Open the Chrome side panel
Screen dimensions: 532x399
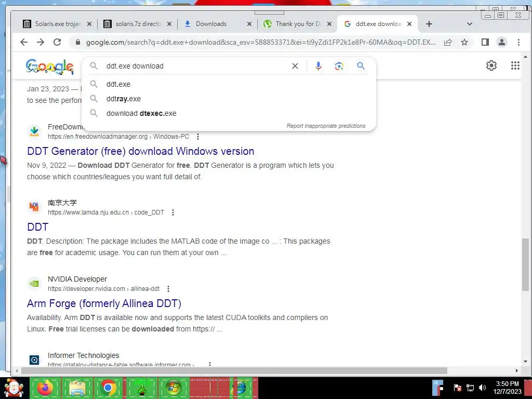click(485, 42)
